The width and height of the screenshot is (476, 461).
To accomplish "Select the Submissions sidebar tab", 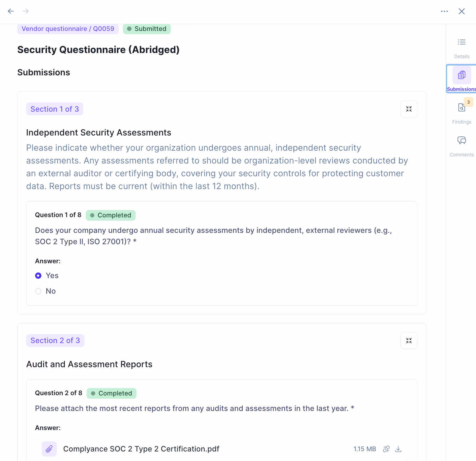I will [462, 79].
